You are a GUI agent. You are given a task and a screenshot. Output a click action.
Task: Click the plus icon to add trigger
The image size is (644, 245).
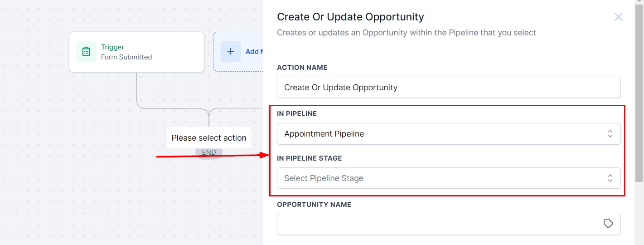click(231, 52)
